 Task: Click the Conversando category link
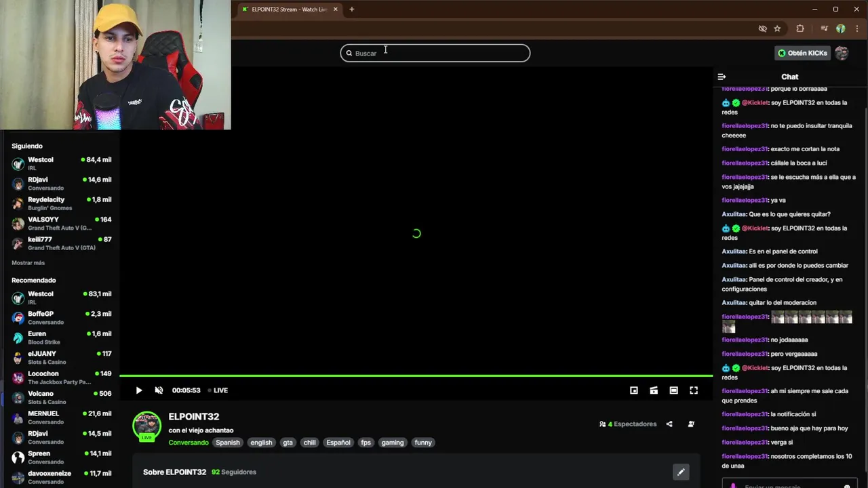189,443
